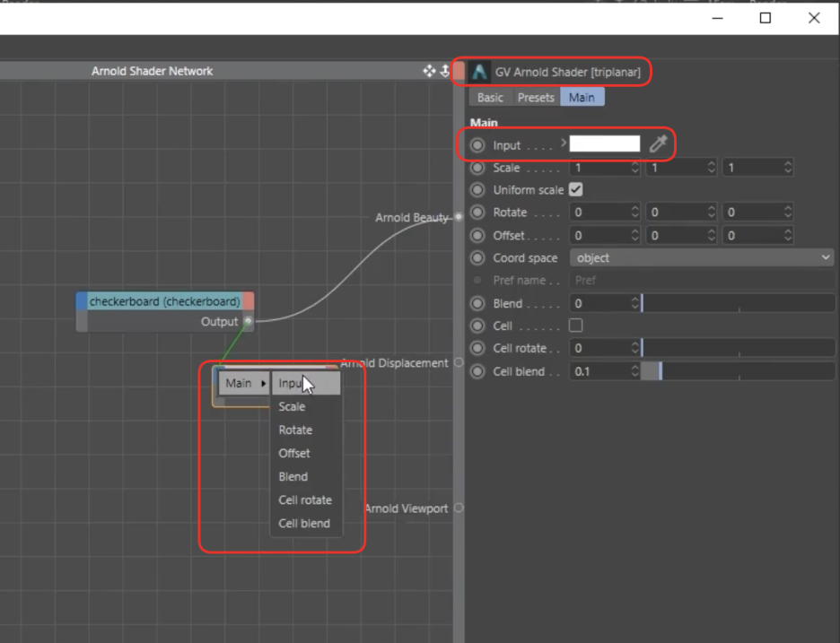Toggle the animation dot beside Uniform scale
Image resolution: width=840 pixels, height=643 pixels.
(477, 190)
